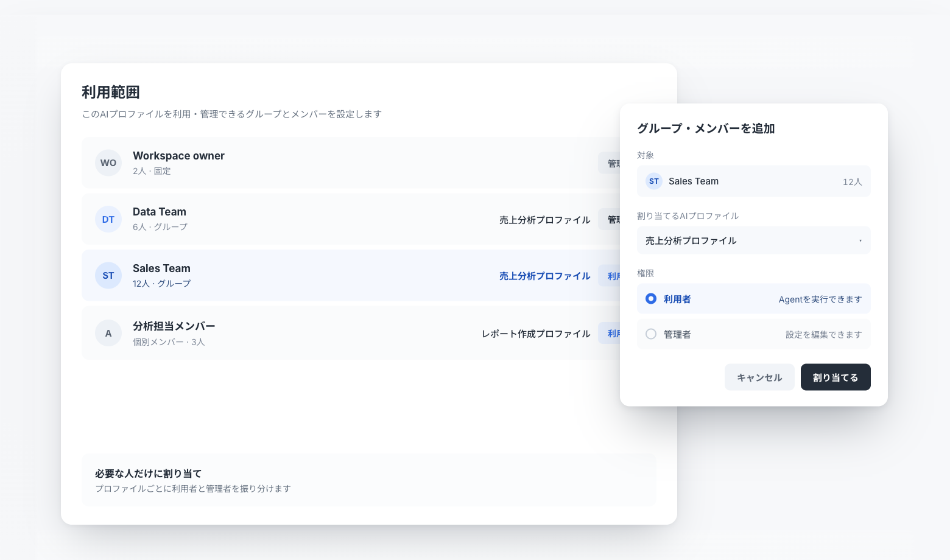950x560 pixels.
Task: Click role badge in Sales Team row
Action: pos(610,276)
